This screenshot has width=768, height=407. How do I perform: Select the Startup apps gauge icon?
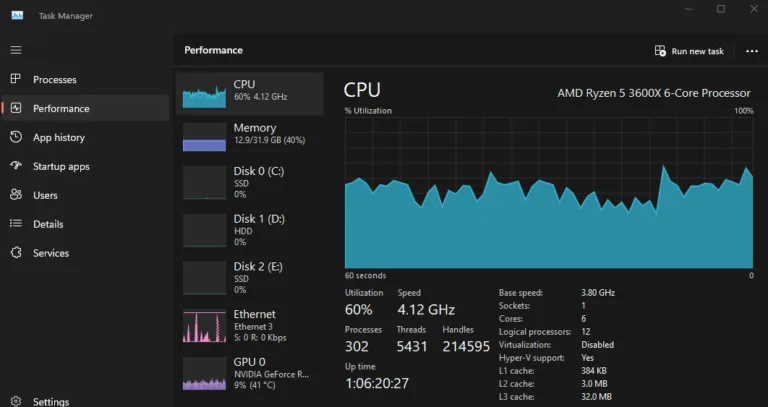(16, 166)
